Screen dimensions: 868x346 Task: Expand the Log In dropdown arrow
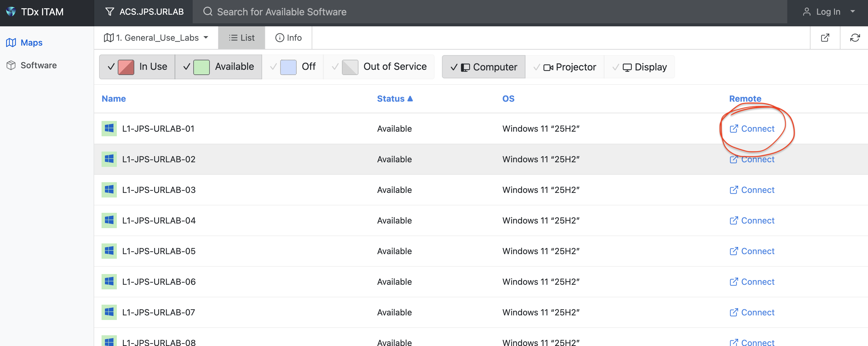[x=852, y=11]
